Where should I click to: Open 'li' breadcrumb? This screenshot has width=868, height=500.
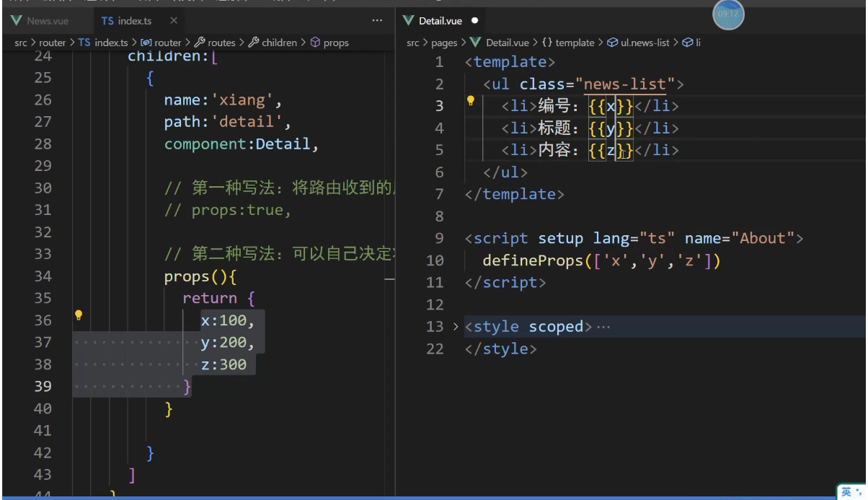(x=698, y=43)
